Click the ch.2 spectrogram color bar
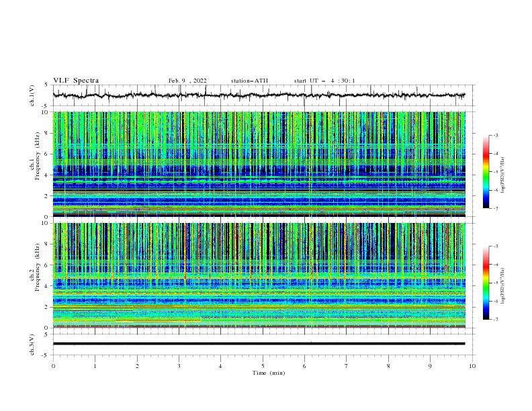This screenshot has width=532, height=411. (x=486, y=283)
